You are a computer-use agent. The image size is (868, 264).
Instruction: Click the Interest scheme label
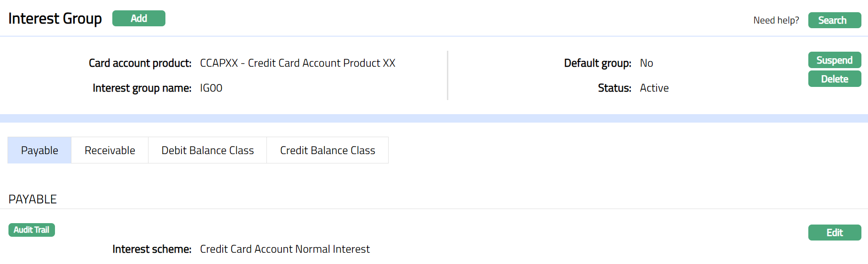[152, 249]
